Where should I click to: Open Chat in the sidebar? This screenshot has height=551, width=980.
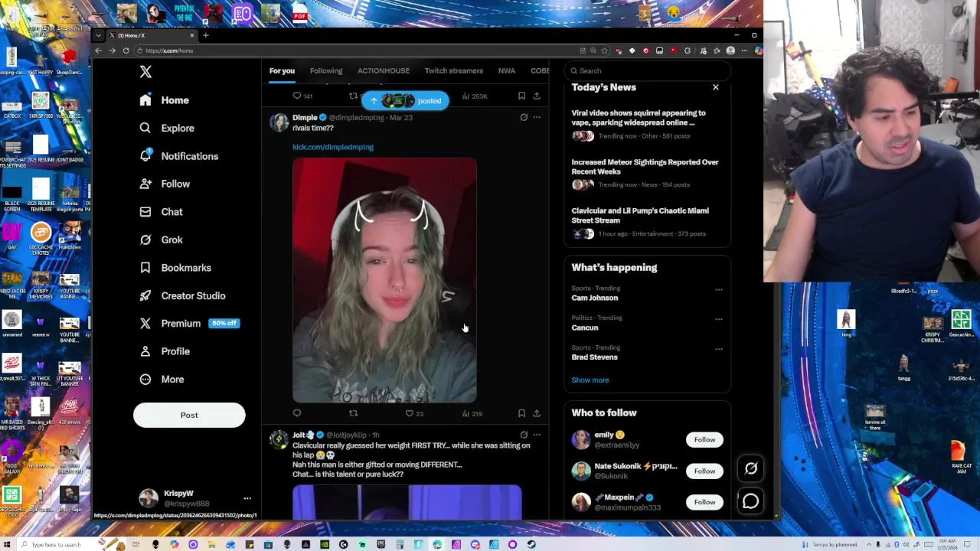pos(162,212)
